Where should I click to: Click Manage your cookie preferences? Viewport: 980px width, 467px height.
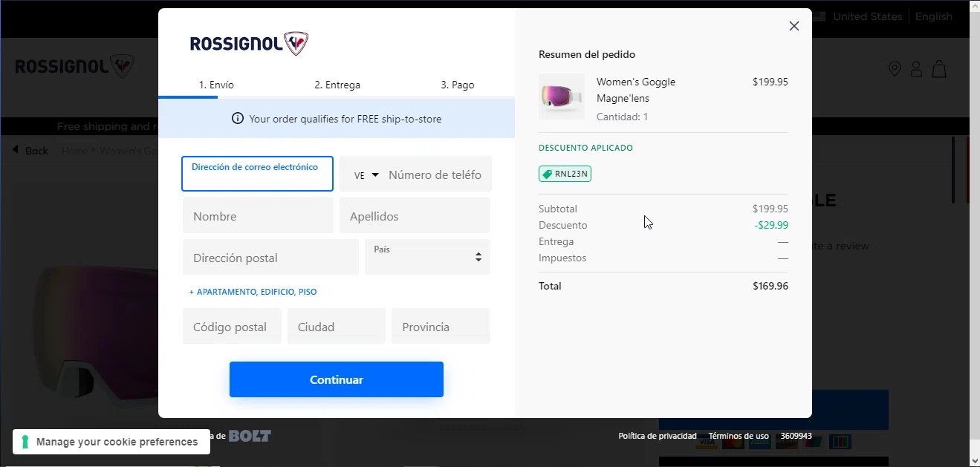(111, 442)
